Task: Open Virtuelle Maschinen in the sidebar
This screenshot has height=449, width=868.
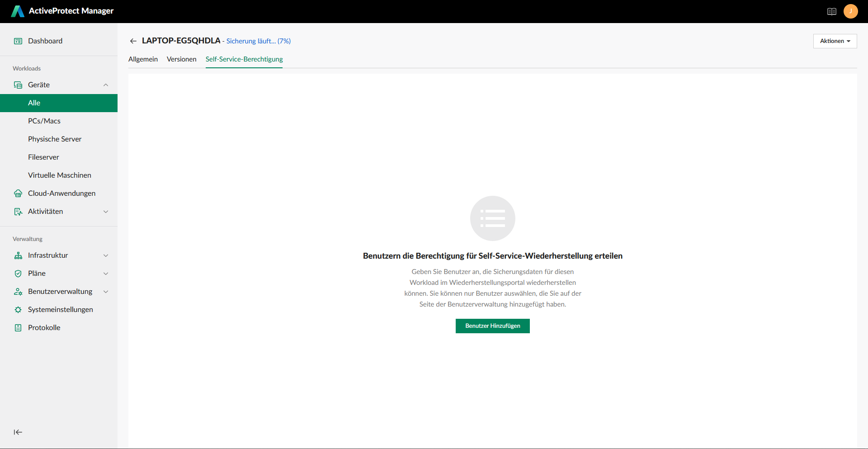Action: (60, 175)
